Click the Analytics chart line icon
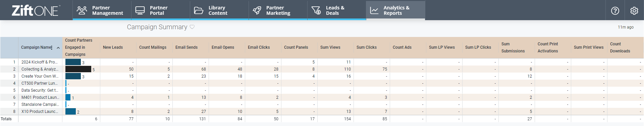Image resolution: width=644 pixels, height=126 pixels. tap(374, 10)
